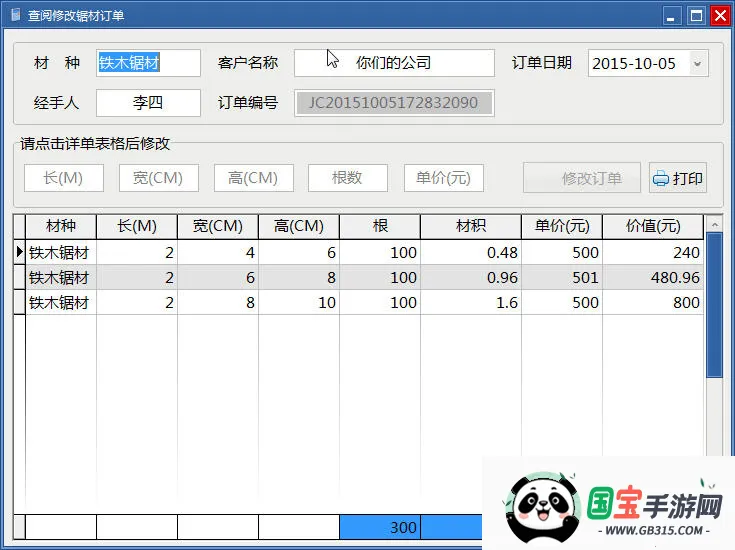Click the 材种 input field with 铁木锯材
This screenshot has height=550, width=735.
click(148, 63)
